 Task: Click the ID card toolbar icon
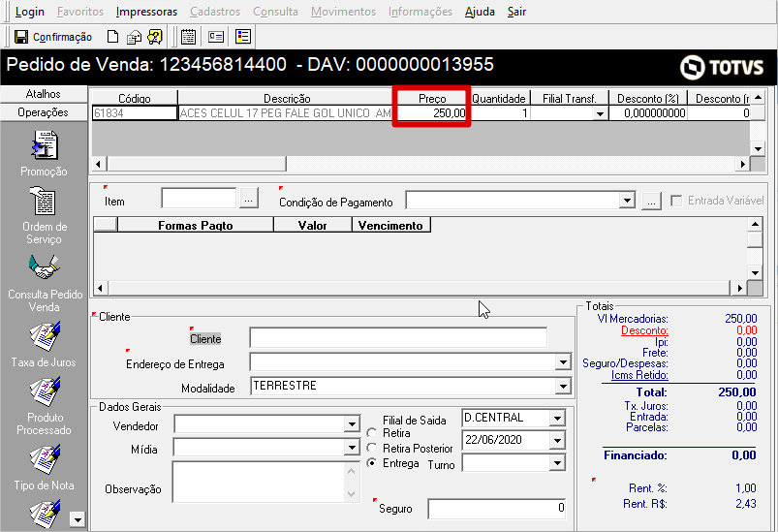click(x=216, y=37)
